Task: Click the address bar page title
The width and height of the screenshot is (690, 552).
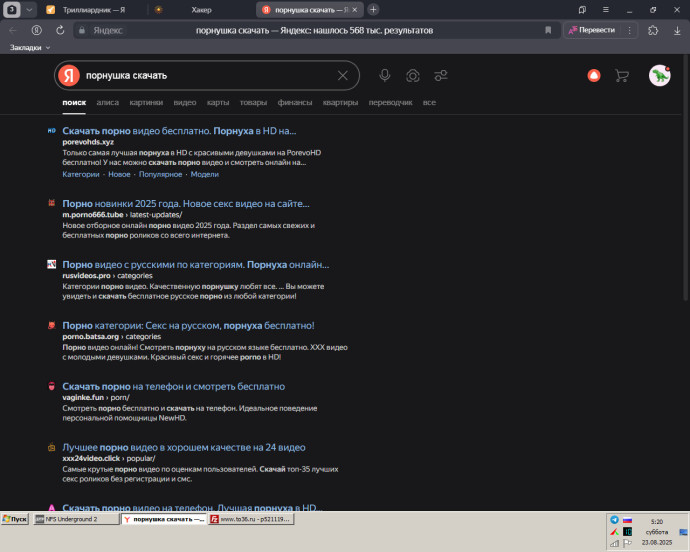Action: (314, 30)
